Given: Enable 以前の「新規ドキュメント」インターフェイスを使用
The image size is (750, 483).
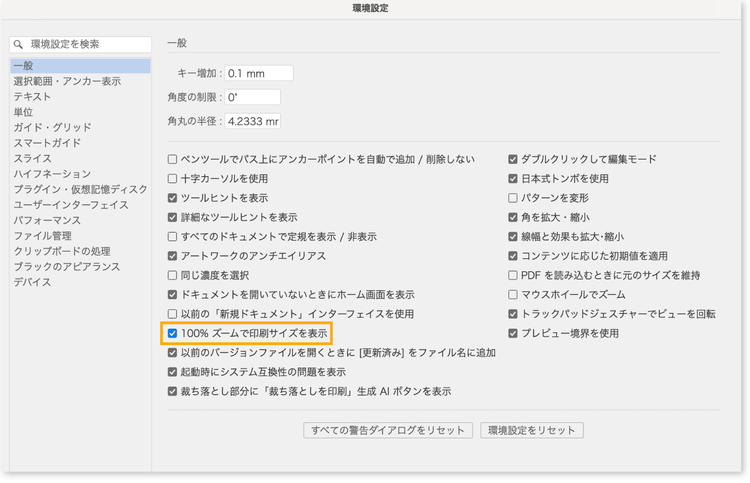Looking at the screenshot, I should [172, 314].
